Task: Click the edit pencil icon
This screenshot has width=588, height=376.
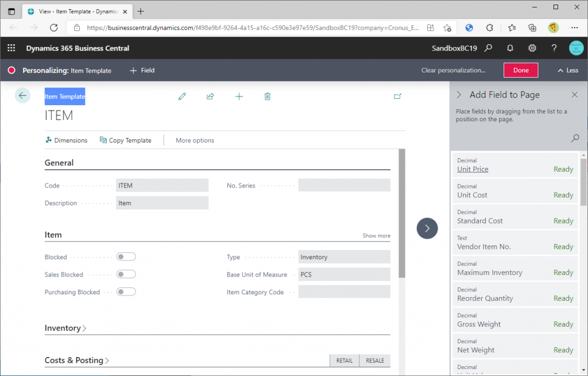Action: pos(182,97)
